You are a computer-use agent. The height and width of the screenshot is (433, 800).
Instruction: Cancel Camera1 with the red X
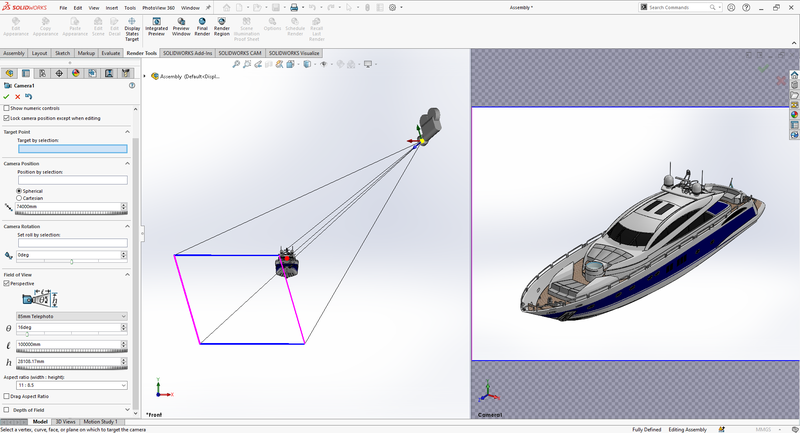(17, 96)
